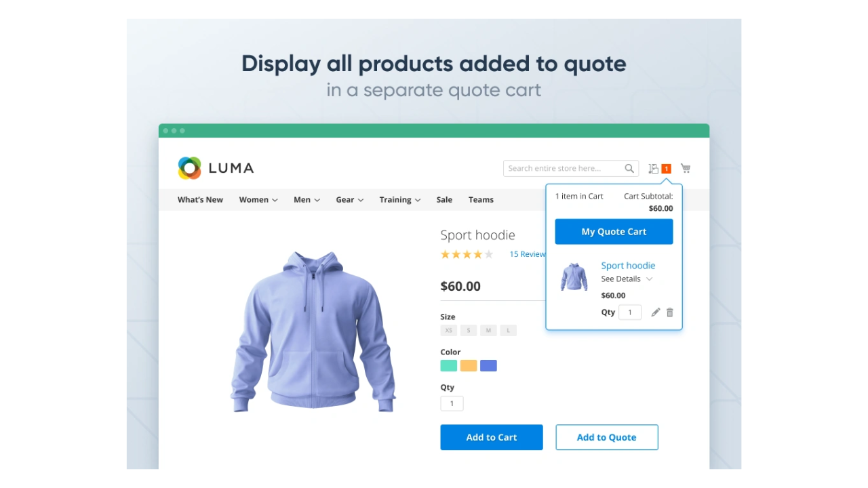Image resolution: width=868 pixels, height=488 pixels.
Task: Go to What's New page
Action: tap(200, 200)
